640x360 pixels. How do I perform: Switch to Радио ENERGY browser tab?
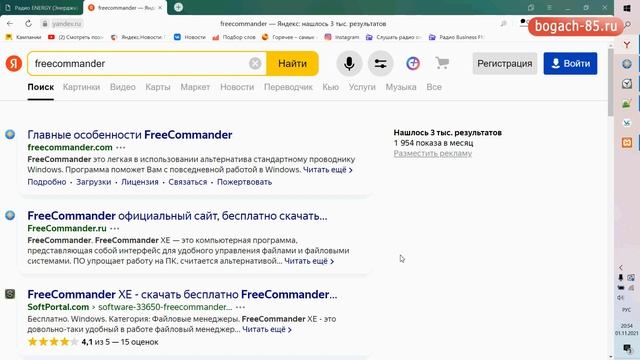[41, 8]
